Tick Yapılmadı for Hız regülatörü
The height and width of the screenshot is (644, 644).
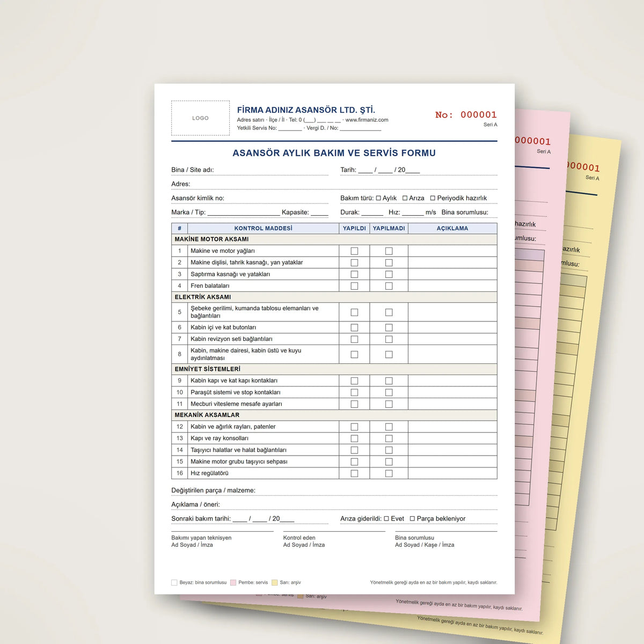(x=389, y=473)
